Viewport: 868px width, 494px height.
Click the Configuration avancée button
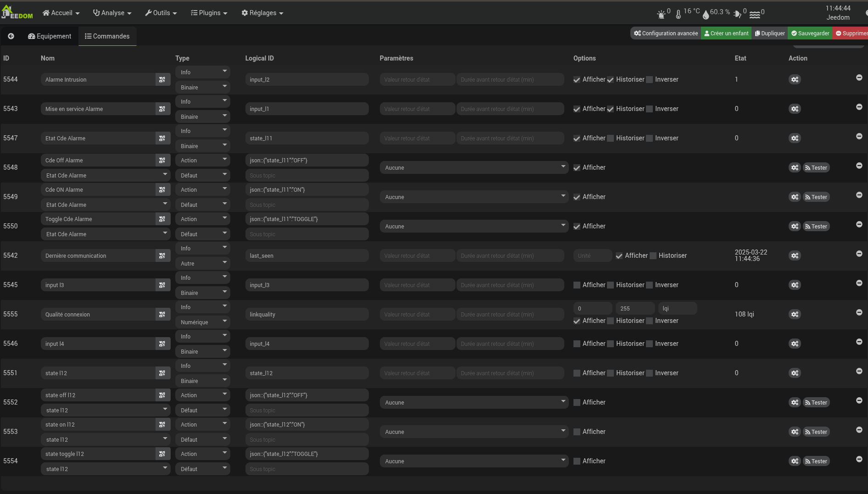pos(666,33)
